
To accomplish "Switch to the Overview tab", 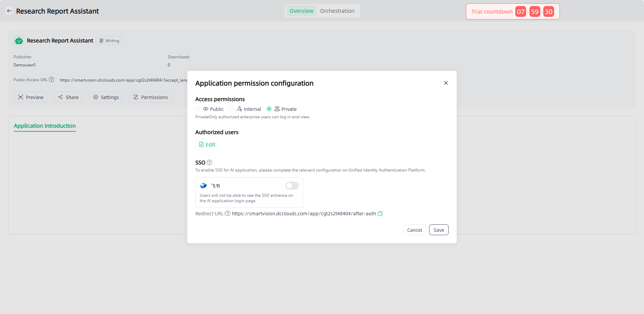I will pos(301,11).
